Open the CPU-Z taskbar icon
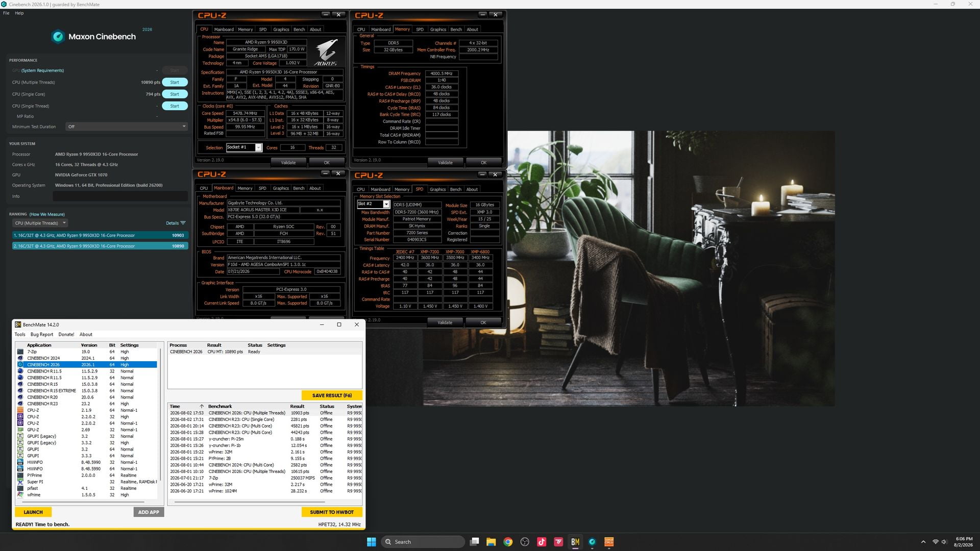The image size is (980, 551). 609,542
